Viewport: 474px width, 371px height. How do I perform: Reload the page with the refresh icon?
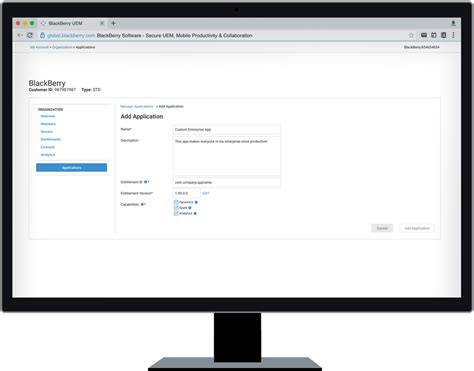pos(30,35)
